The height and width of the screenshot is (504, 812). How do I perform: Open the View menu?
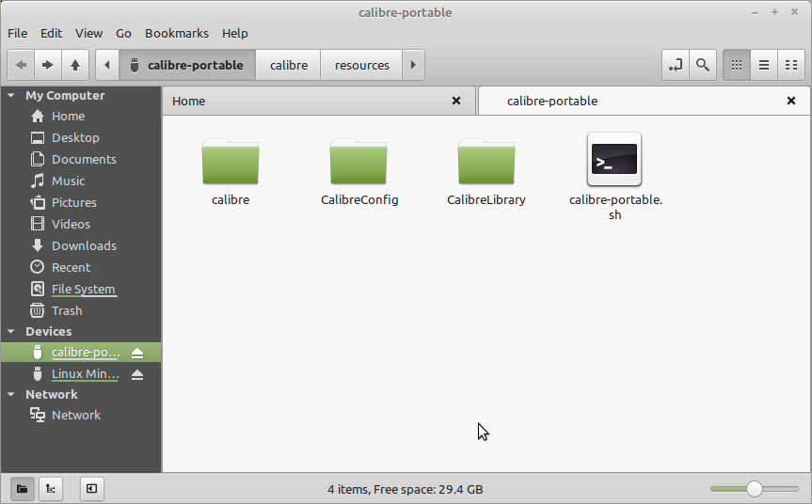pyautogui.click(x=88, y=33)
